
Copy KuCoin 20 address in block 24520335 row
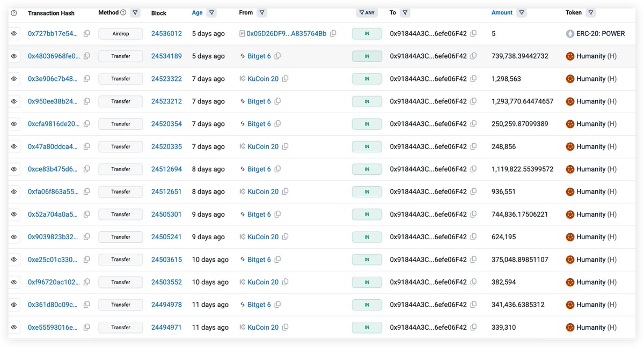pyautogui.click(x=285, y=146)
